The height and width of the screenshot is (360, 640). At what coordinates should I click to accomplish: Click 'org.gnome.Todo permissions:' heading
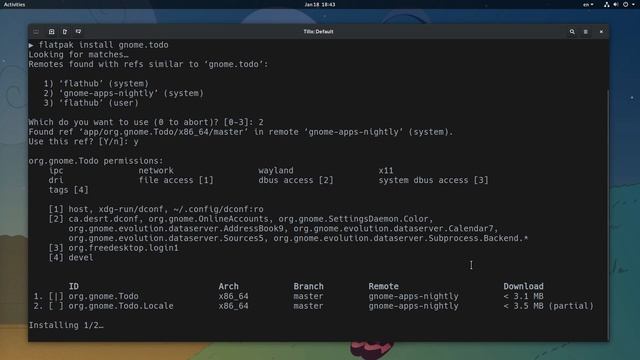point(96,161)
